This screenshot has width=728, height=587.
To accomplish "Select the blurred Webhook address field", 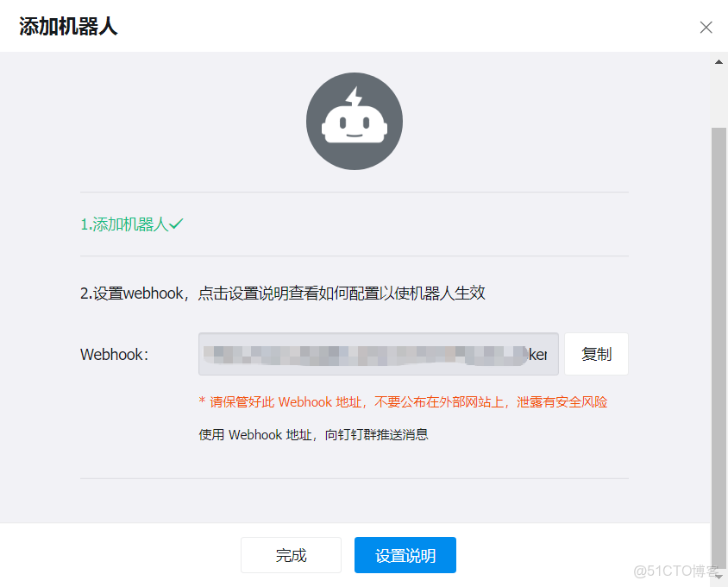I will 378,354.
